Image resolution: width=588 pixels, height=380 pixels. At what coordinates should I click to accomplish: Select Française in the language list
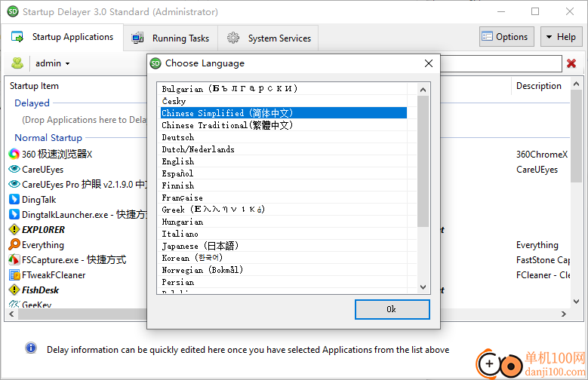[x=284, y=198]
